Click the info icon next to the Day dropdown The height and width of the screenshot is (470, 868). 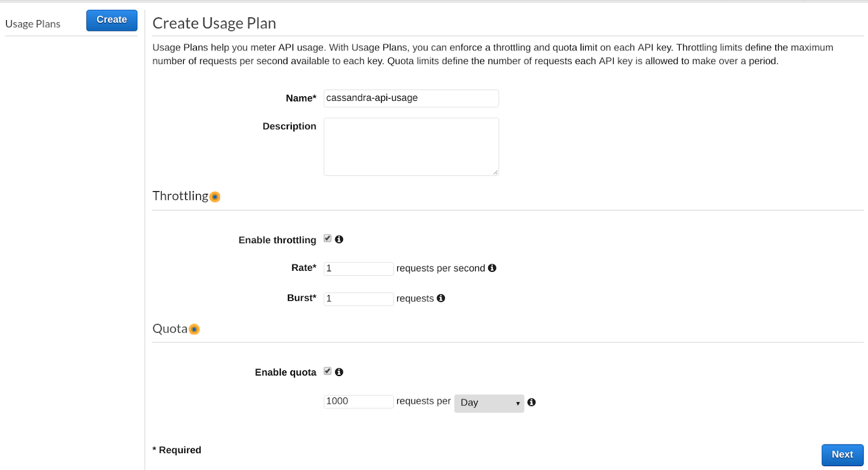[x=532, y=402]
